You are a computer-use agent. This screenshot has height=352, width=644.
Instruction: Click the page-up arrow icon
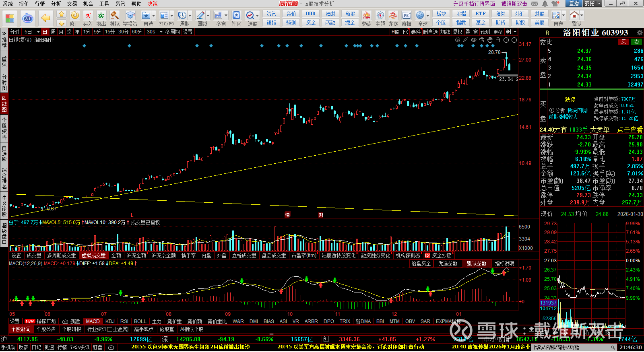click(61, 14)
